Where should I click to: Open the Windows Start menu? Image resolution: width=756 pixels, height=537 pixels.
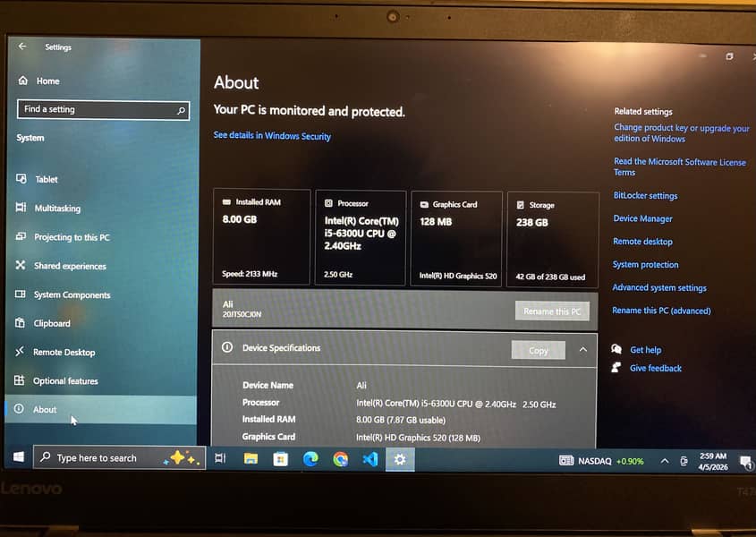coord(18,456)
